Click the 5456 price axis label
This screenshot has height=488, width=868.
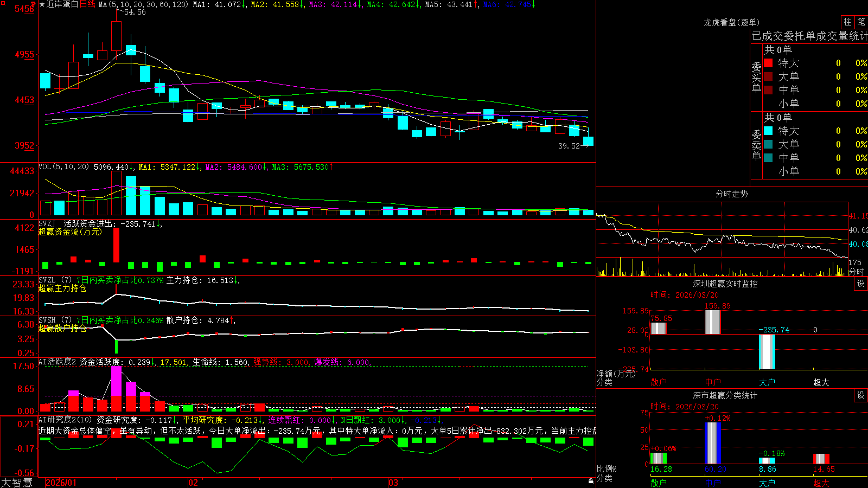point(24,9)
